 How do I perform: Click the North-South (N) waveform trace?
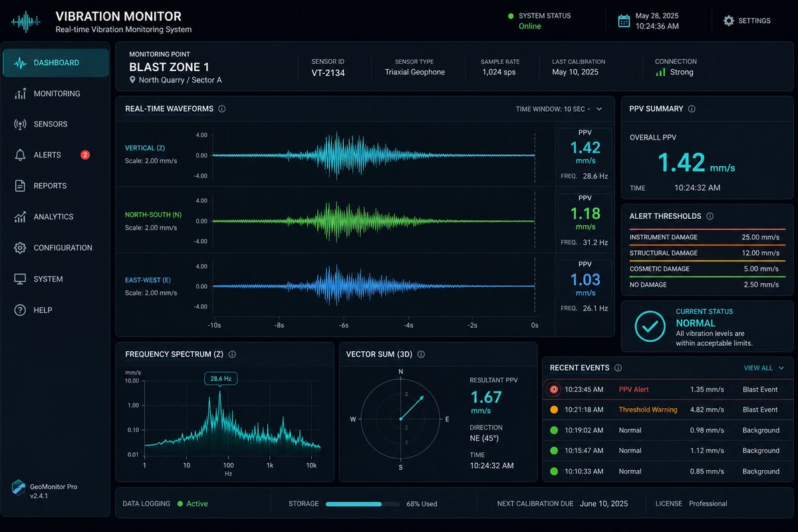click(374, 221)
